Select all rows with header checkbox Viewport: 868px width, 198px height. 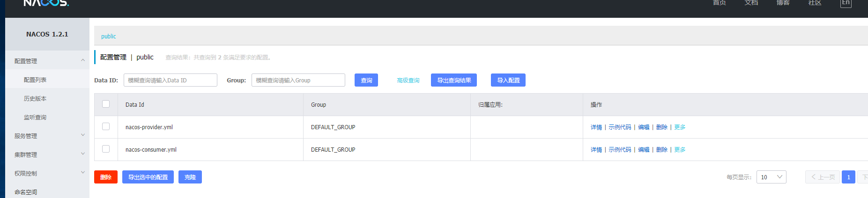tap(106, 104)
